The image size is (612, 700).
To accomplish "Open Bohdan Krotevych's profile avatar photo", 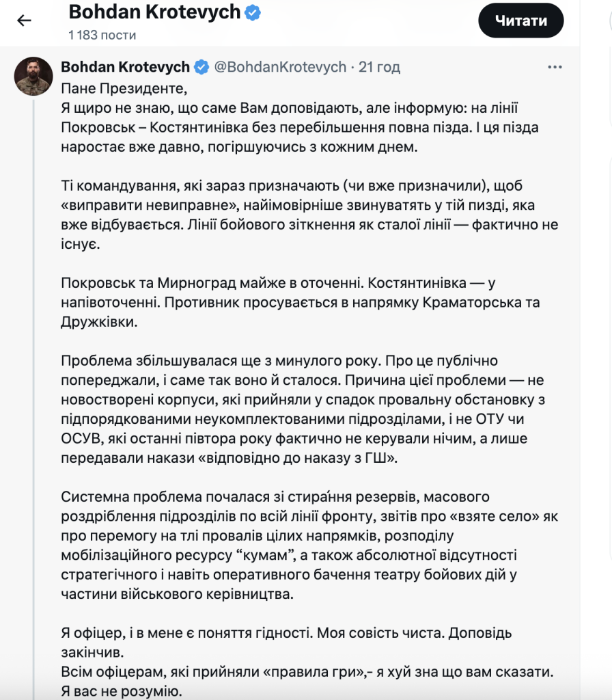I will tap(33, 76).
